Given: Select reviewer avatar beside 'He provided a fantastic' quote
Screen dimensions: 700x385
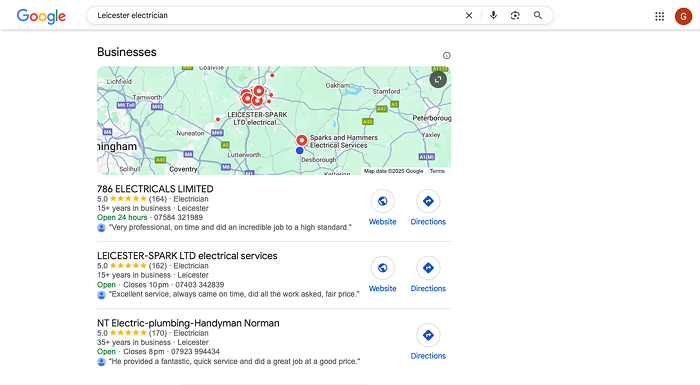Looking at the screenshot, I should (101, 362).
